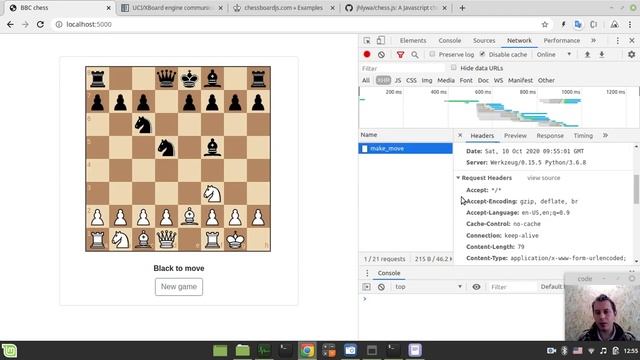Open Chrome three-dot main menu
Screen dimensions: 640x360
click(630, 24)
